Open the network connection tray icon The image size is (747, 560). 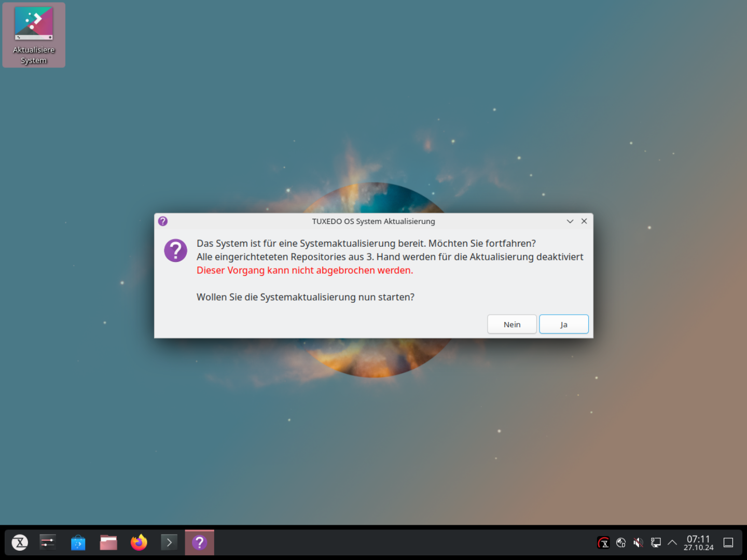[x=656, y=542]
